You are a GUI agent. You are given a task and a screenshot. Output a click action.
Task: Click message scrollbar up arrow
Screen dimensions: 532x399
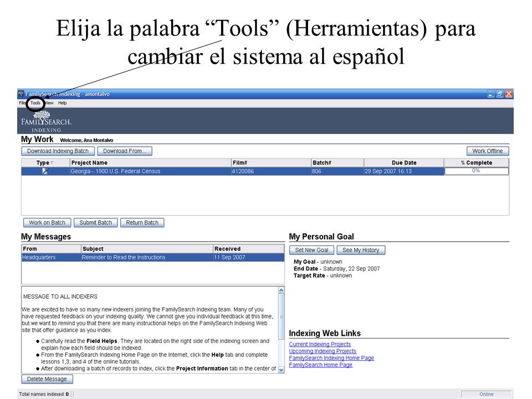point(282,290)
